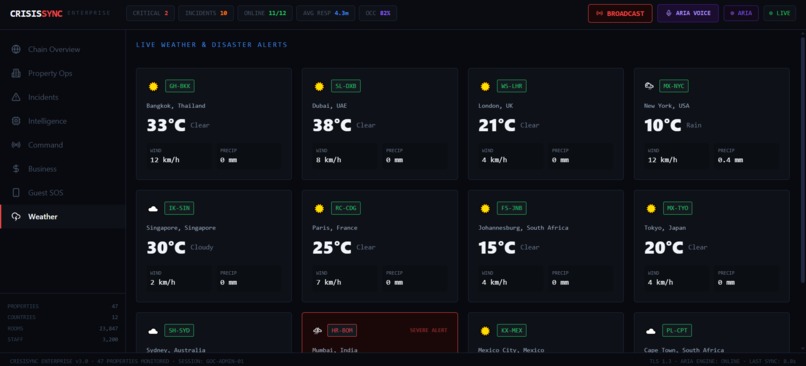Viewport: 806px width, 366px height.
Task: Click the RC-CDG property tag
Action: pyautogui.click(x=346, y=208)
